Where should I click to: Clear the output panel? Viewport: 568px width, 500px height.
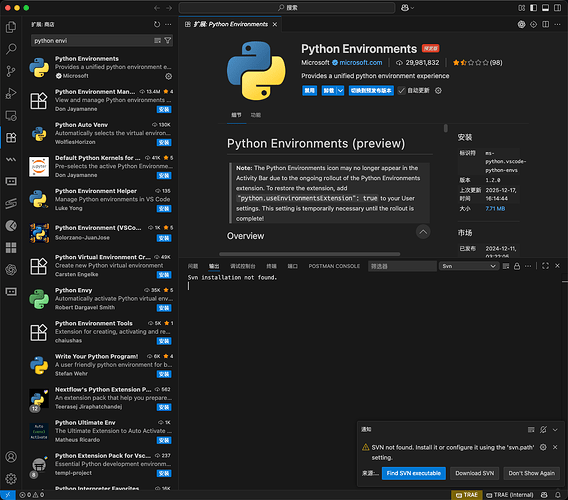point(506,266)
